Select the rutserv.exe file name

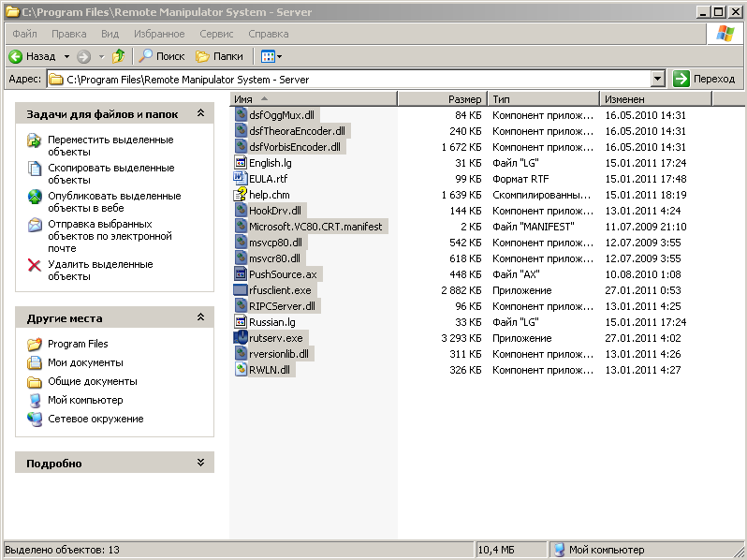click(x=276, y=338)
